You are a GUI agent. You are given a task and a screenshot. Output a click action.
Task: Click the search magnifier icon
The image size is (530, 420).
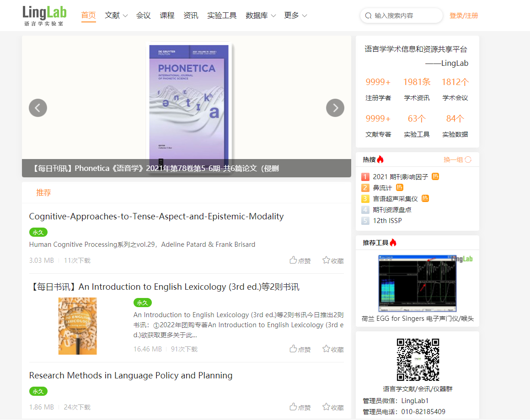(368, 16)
